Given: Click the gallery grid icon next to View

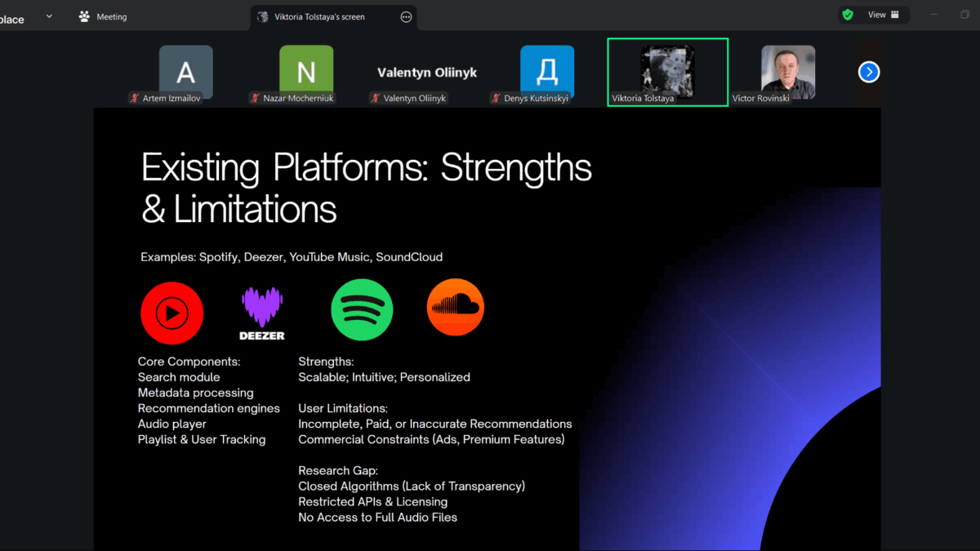Looking at the screenshot, I should click(894, 14).
